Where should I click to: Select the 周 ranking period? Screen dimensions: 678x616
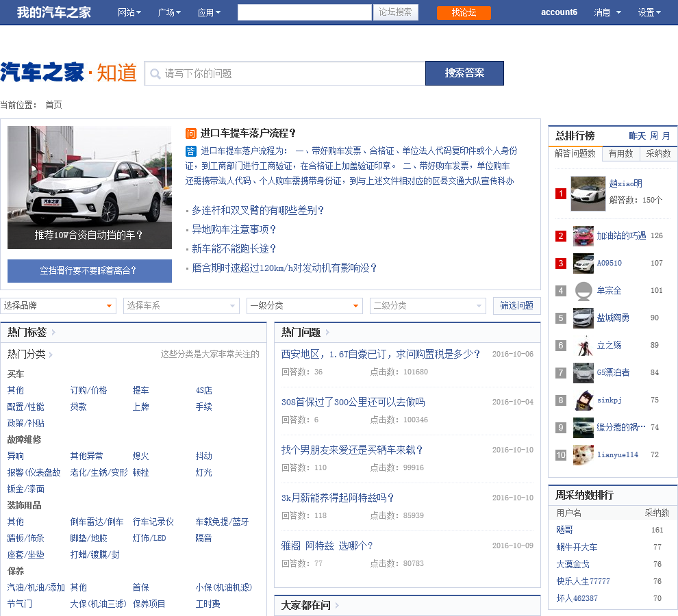654,136
